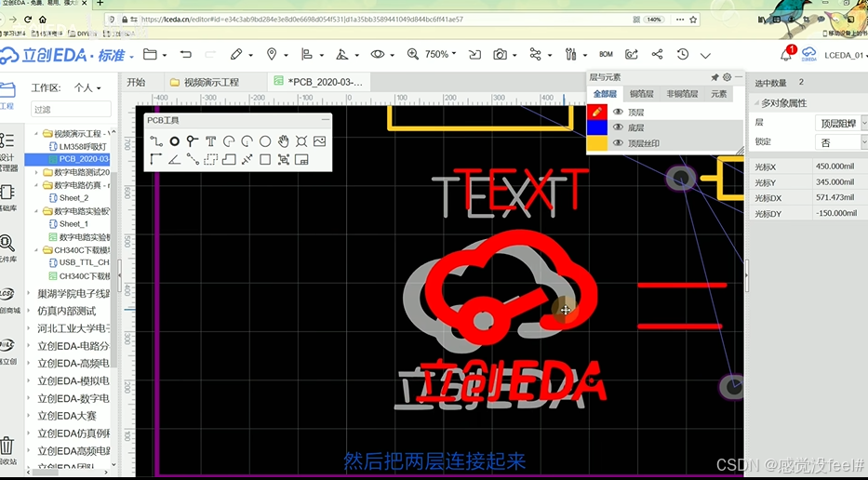Viewport: 868px width, 480px height.
Task: Select the Dimension measure tool in PCB tools
Action: tap(247, 160)
